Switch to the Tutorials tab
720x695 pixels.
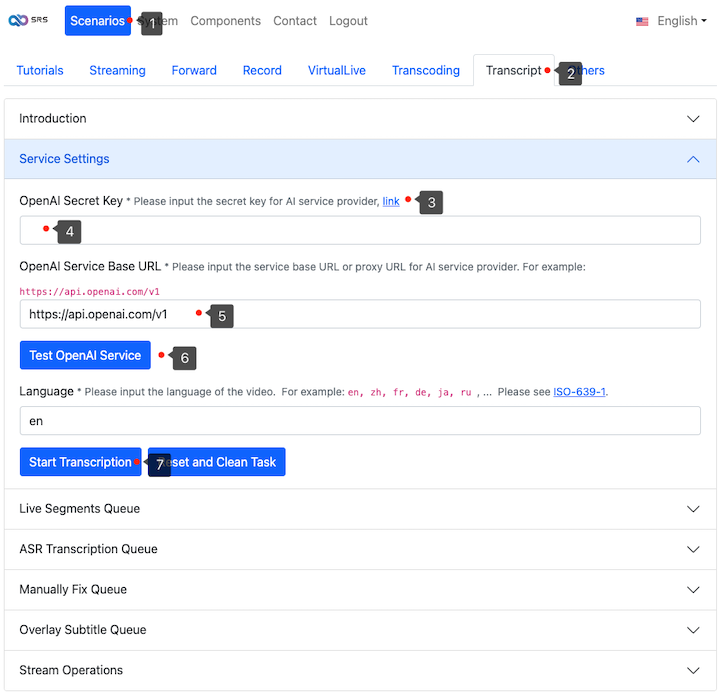40,71
